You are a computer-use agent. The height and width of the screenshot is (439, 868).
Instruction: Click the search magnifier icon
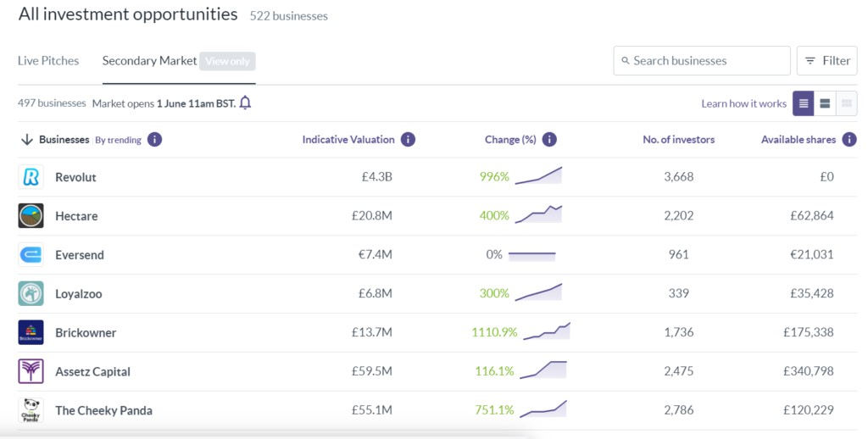pyautogui.click(x=626, y=61)
